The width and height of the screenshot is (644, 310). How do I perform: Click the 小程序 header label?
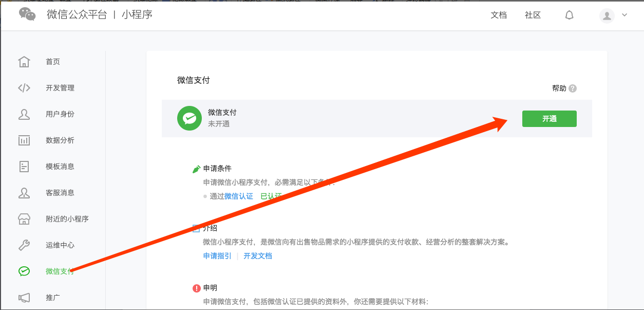click(137, 15)
